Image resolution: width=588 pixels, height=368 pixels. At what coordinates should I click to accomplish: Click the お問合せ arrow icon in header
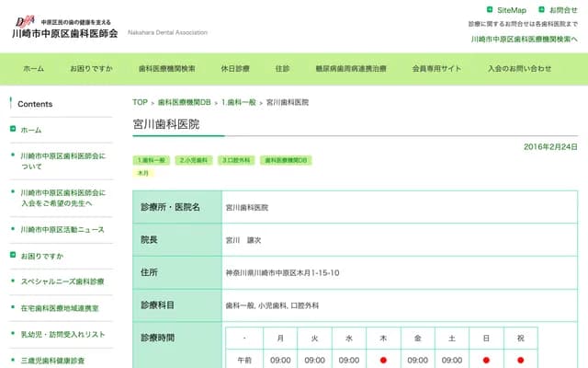pyautogui.click(x=542, y=10)
